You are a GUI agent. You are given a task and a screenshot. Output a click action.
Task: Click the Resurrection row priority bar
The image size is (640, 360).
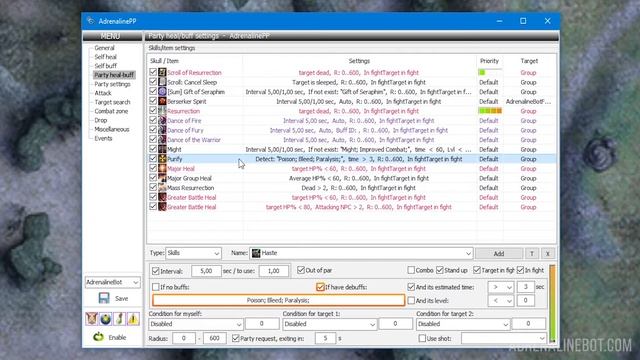[490, 111]
